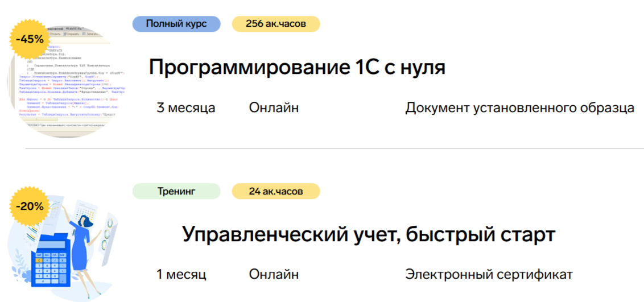Click the "24 ак.часов" label
The height and width of the screenshot is (302, 644).
tap(276, 191)
